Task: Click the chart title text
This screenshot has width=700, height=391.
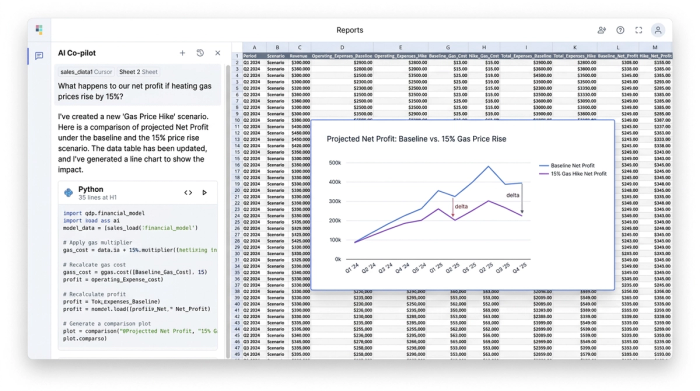Action: (x=416, y=139)
